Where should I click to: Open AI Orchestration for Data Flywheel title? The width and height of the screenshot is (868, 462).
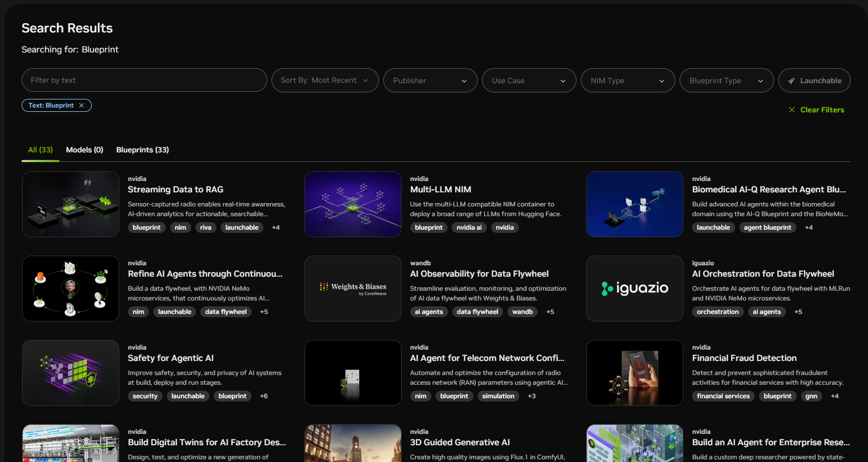click(763, 274)
